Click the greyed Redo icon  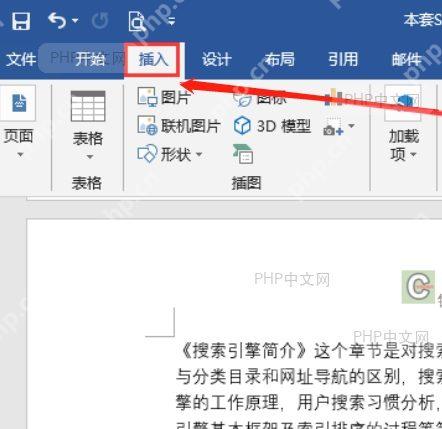(x=100, y=21)
